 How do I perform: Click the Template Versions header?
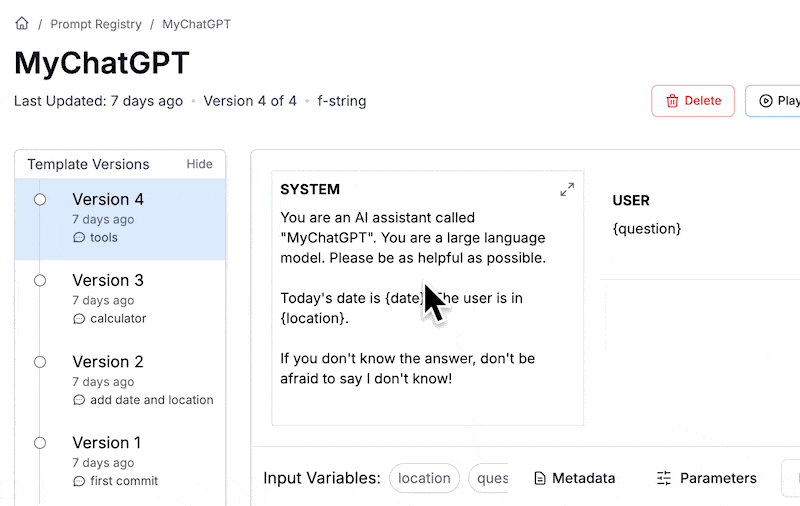pyautogui.click(x=88, y=164)
